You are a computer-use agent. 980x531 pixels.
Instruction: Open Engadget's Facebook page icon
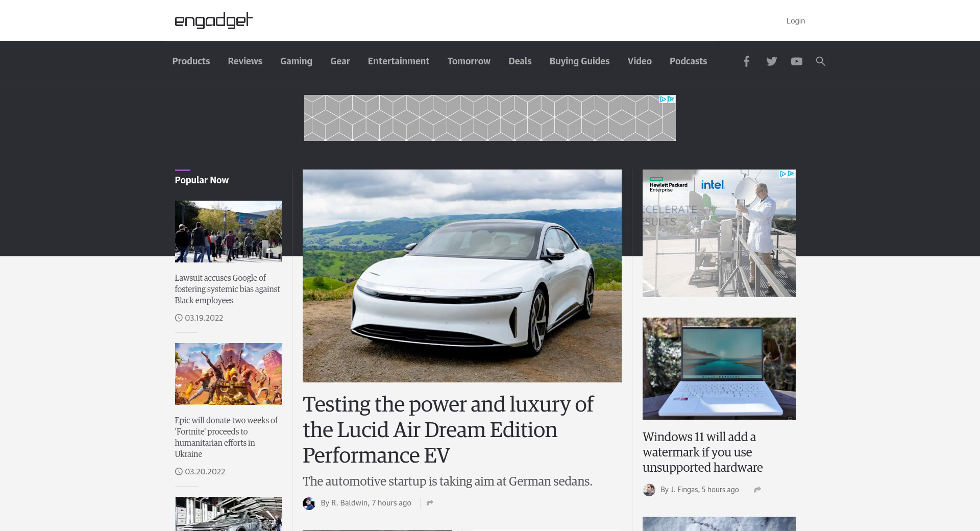(x=746, y=61)
